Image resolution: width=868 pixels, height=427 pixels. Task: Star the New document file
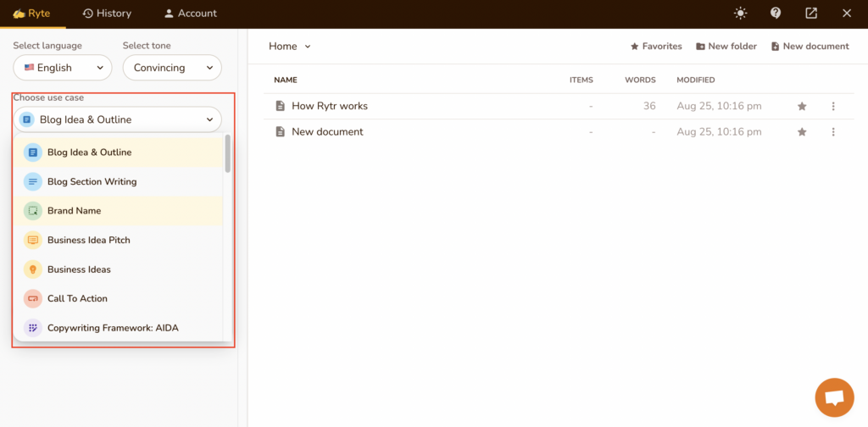tap(802, 131)
